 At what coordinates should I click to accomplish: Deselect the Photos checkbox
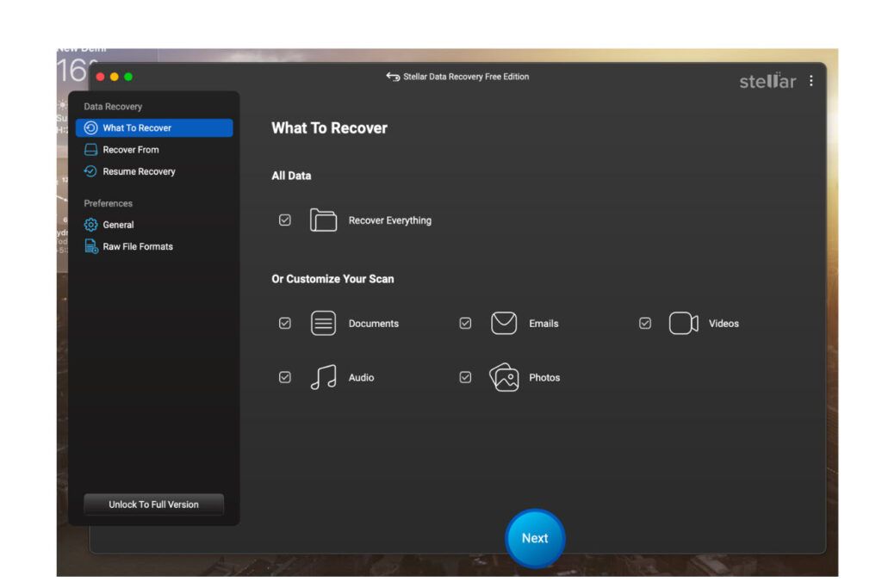click(x=465, y=378)
